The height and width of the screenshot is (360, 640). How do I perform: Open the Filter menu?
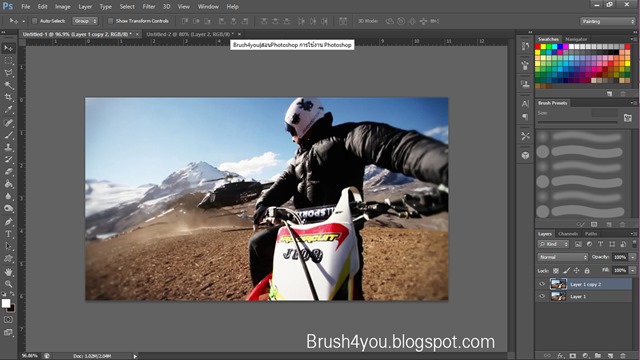tap(149, 7)
